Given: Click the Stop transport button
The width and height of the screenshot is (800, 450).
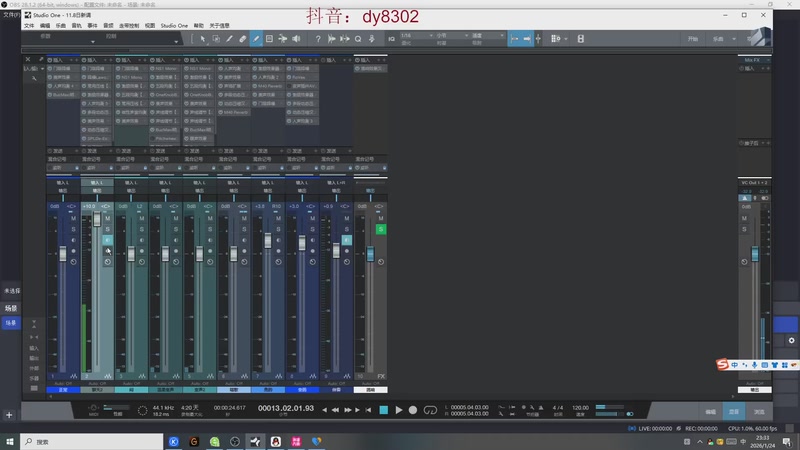Looking at the screenshot, I should click(x=384, y=410).
